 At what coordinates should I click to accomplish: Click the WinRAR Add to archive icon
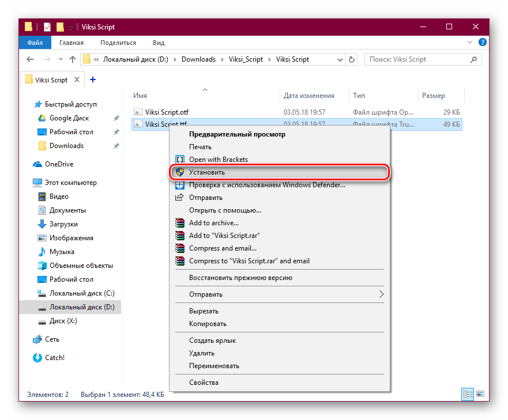(179, 223)
